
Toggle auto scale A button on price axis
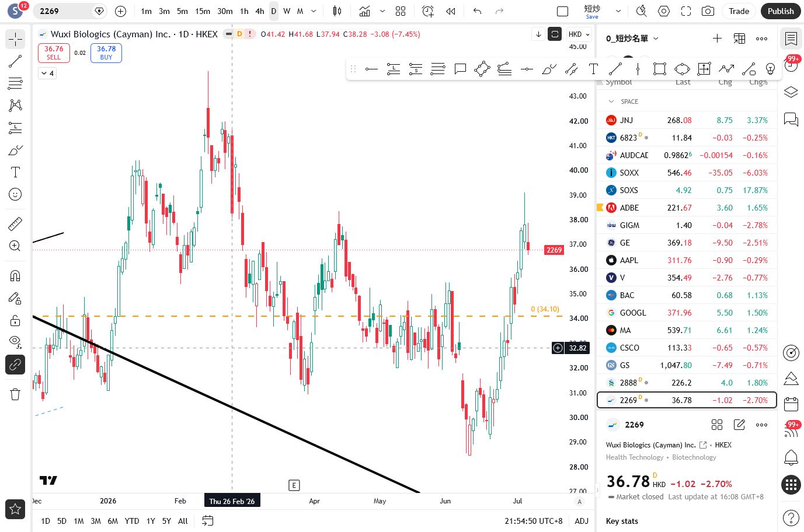(580, 502)
